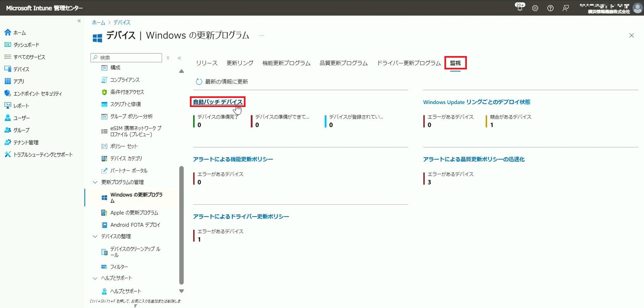Switch to the ドライバー更新プログラム tab
The height and width of the screenshot is (308, 644).
409,63
